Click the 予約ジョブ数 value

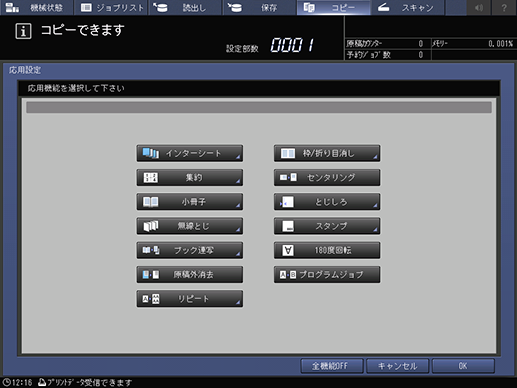[421, 55]
